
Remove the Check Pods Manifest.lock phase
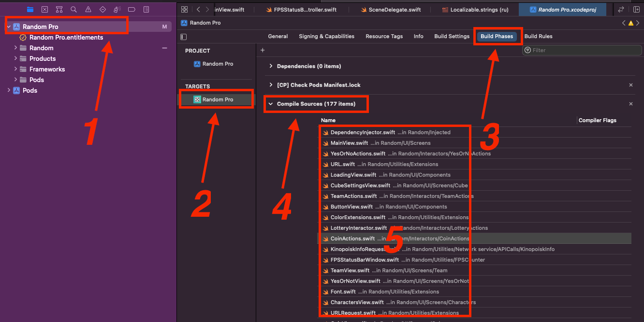click(630, 85)
